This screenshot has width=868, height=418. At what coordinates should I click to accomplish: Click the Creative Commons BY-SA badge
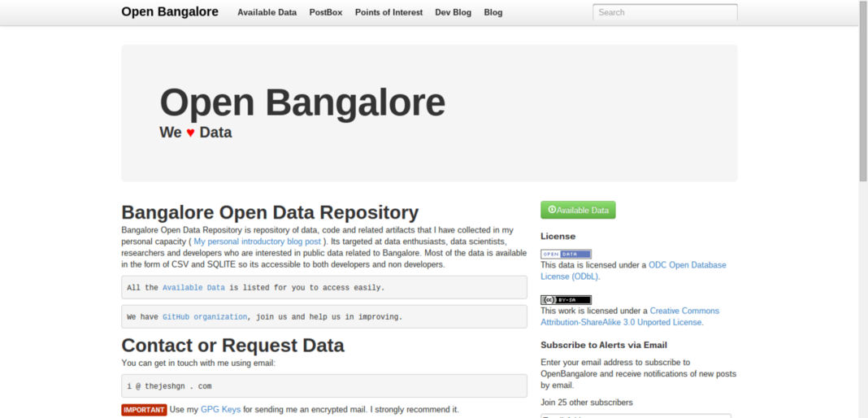(x=566, y=300)
